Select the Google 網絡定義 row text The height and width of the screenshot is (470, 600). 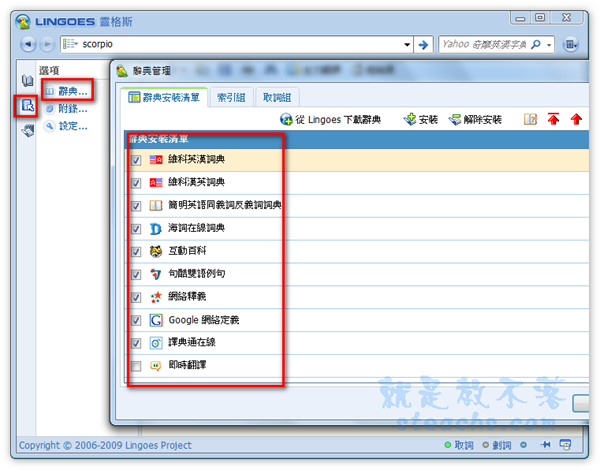[204, 320]
